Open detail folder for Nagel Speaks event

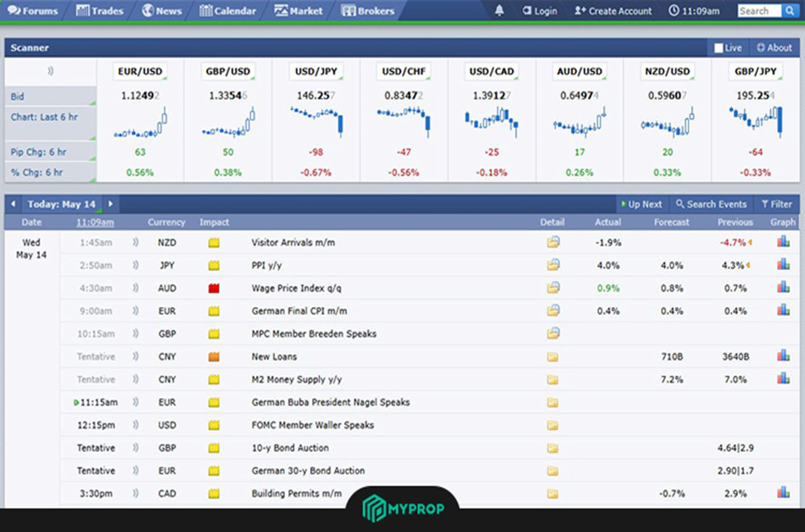(553, 402)
